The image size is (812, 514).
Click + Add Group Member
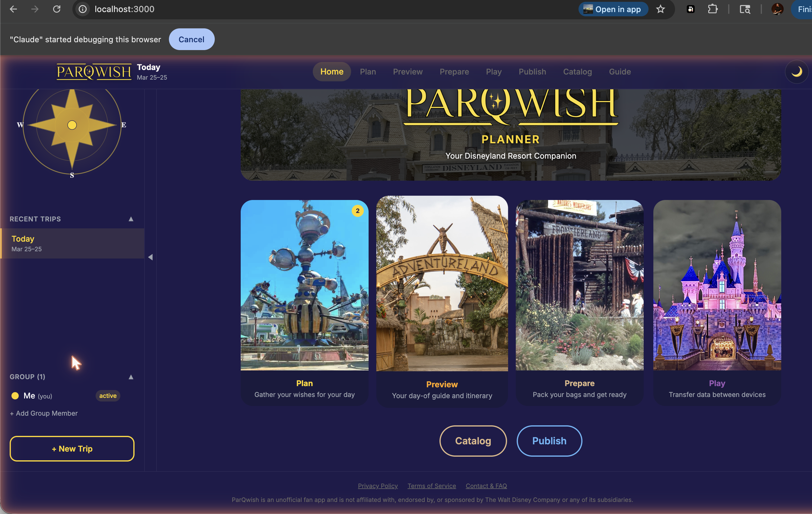[x=44, y=414]
